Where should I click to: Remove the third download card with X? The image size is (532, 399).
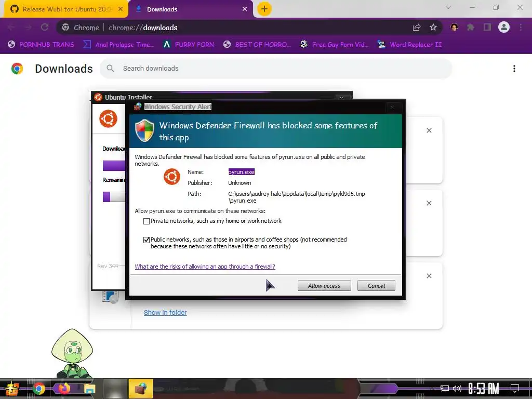pyautogui.click(x=429, y=276)
